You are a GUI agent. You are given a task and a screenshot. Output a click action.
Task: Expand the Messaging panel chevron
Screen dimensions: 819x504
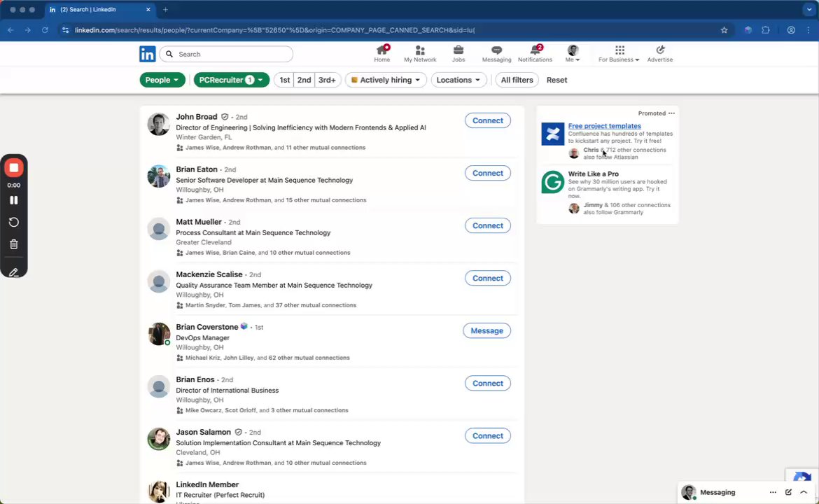[804, 492]
